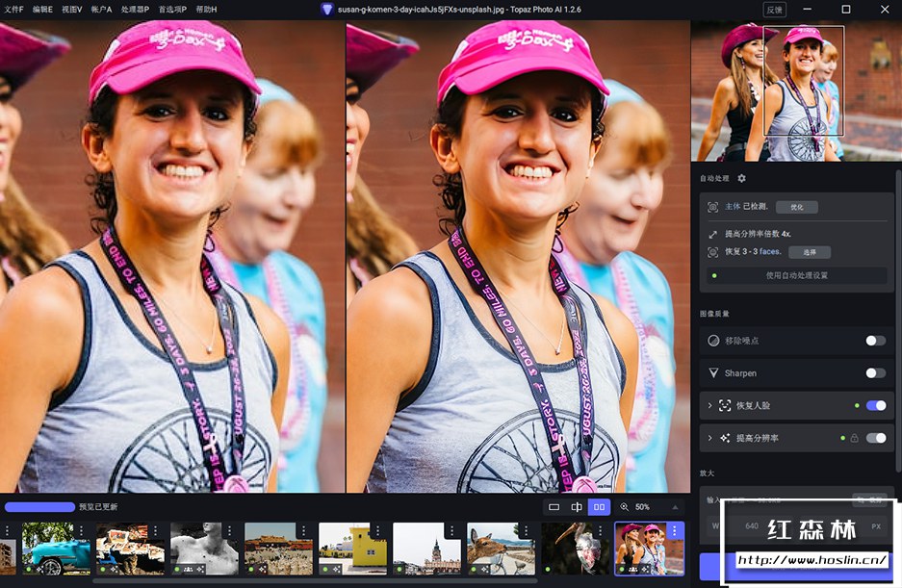Screen dimensions: 902x588
Task: Open the 编辑E menu
Action: click(x=42, y=10)
